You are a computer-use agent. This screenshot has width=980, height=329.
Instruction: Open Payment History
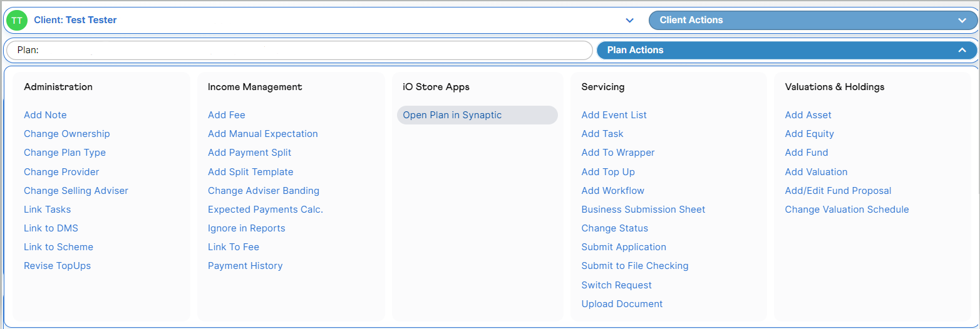[245, 266]
